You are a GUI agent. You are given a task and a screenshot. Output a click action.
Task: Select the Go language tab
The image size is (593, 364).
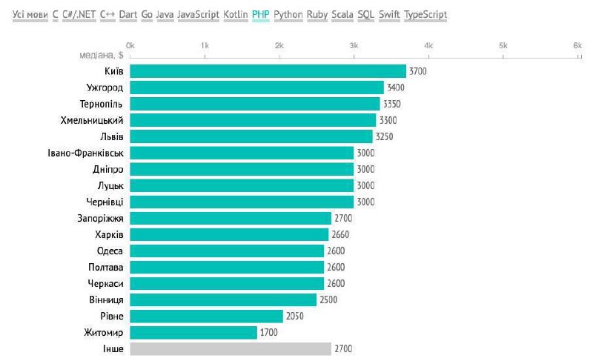pyautogui.click(x=147, y=15)
